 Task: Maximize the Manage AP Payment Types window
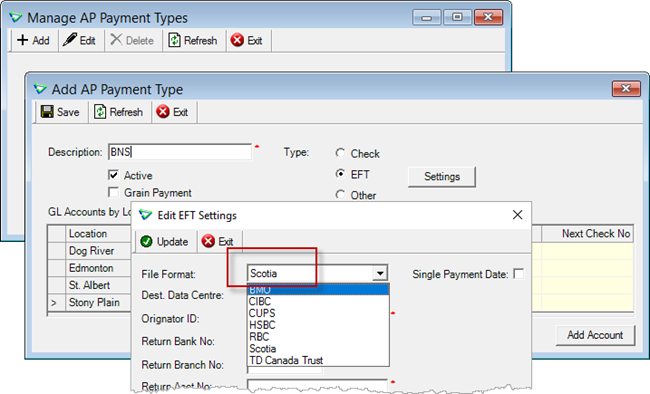click(457, 17)
